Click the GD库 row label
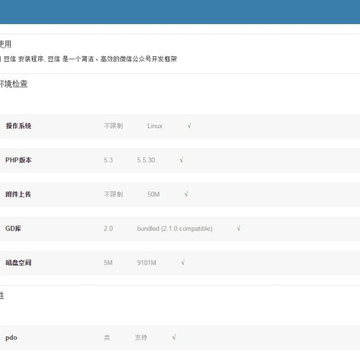Screen dimensions: 360x360 click(x=13, y=229)
